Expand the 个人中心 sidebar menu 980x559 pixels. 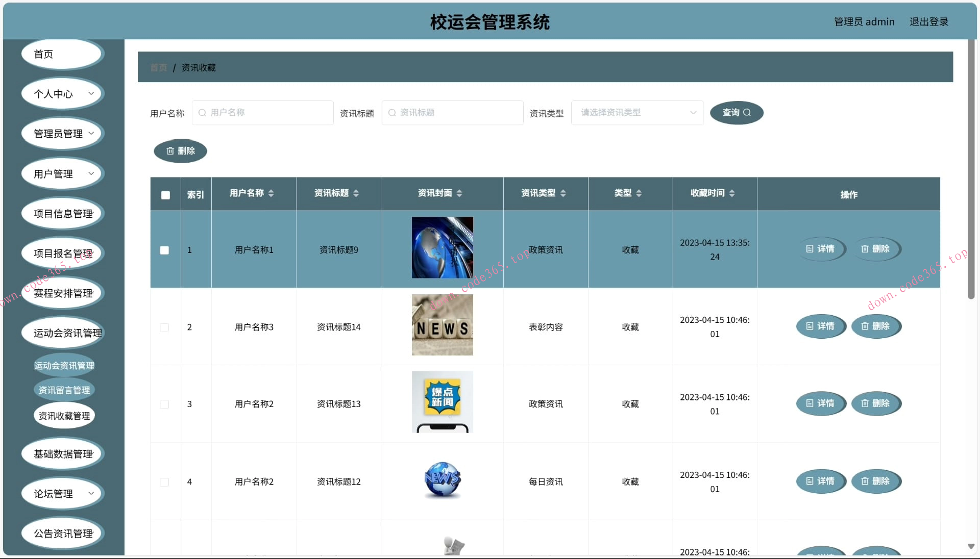62,93
